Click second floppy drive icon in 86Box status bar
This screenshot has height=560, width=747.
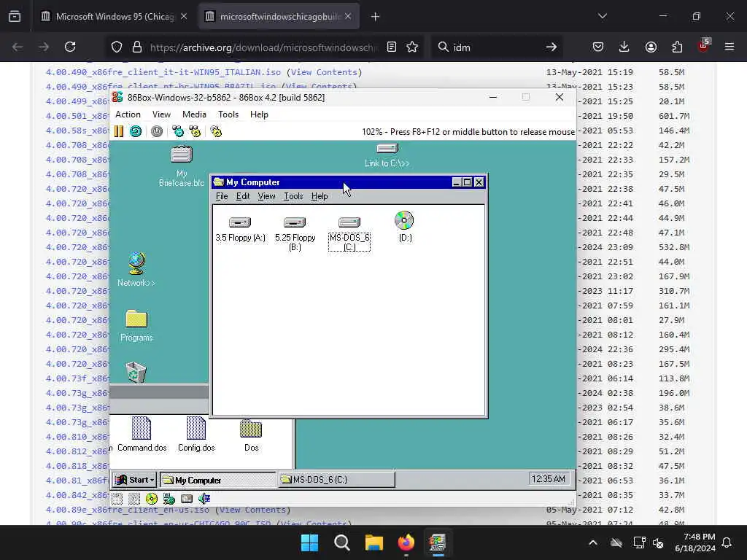[134, 499]
